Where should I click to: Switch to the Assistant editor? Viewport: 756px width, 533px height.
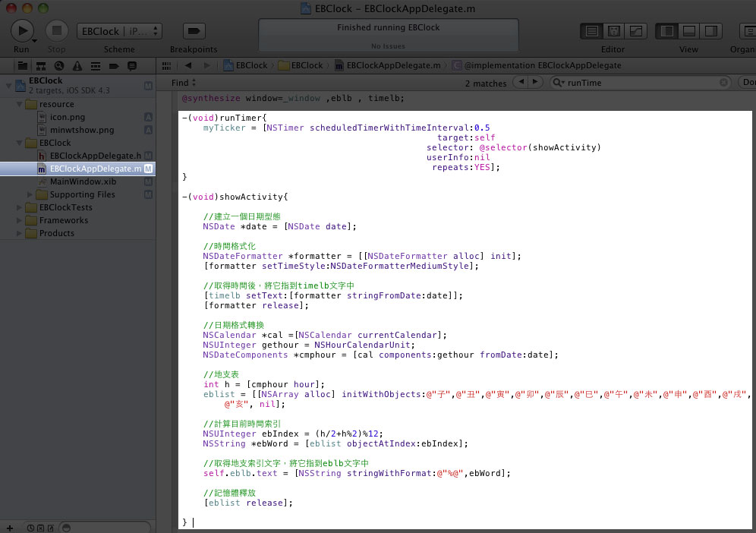(614, 31)
